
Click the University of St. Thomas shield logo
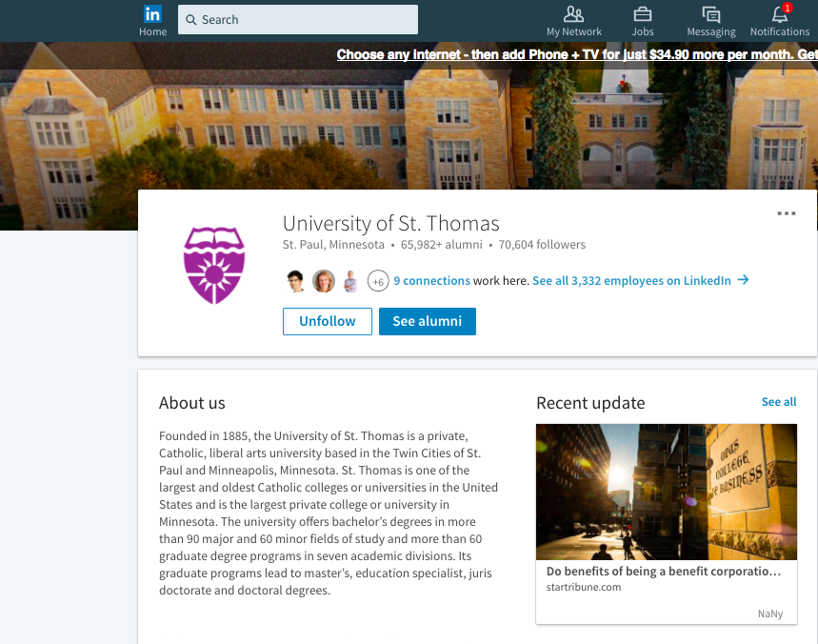(214, 265)
